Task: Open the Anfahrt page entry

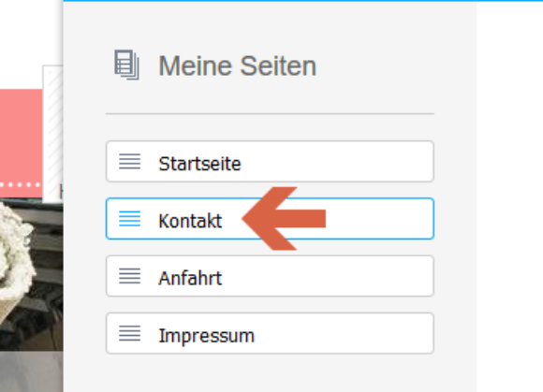Action: (270, 276)
